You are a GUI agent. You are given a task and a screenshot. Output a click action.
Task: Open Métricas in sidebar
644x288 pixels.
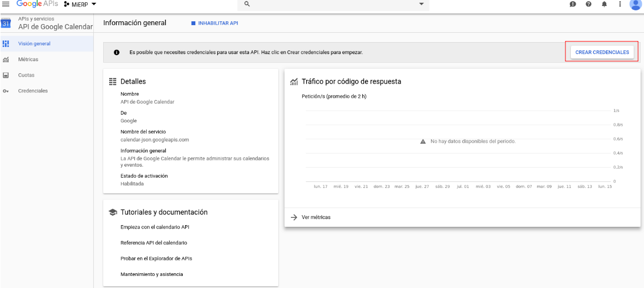[47, 59]
